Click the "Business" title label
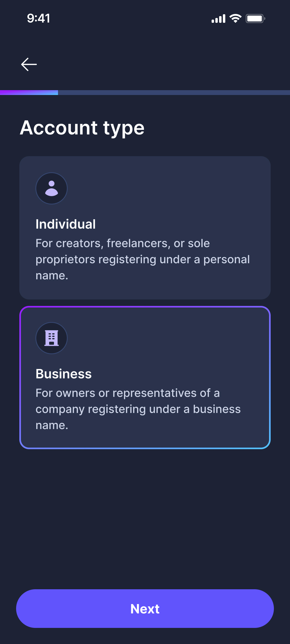290x644 pixels. click(x=64, y=374)
